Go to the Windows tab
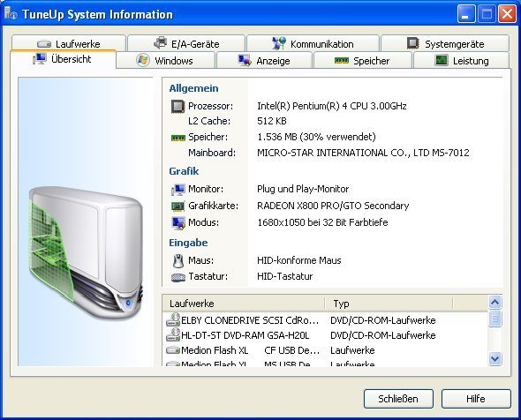Viewport: 521px width, 420px height. coord(165,60)
